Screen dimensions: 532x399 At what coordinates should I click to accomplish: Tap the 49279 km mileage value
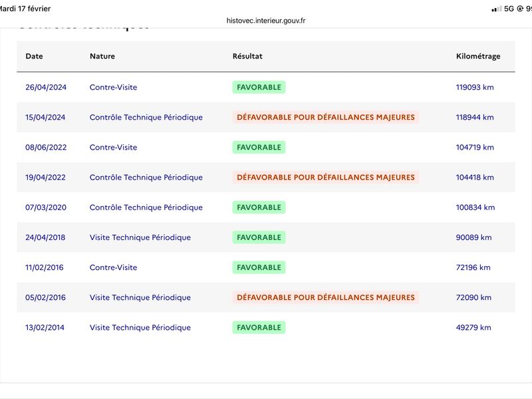pyautogui.click(x=473, y=328)
